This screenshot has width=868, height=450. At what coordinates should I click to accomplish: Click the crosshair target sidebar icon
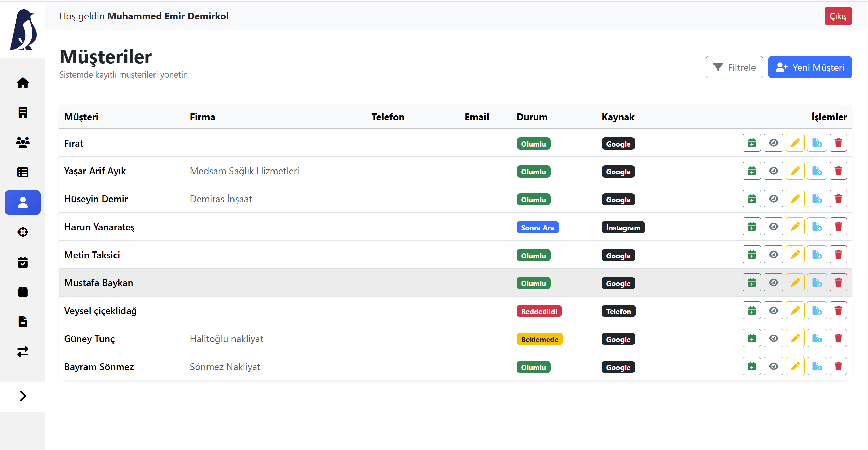(x=23, y=232)
